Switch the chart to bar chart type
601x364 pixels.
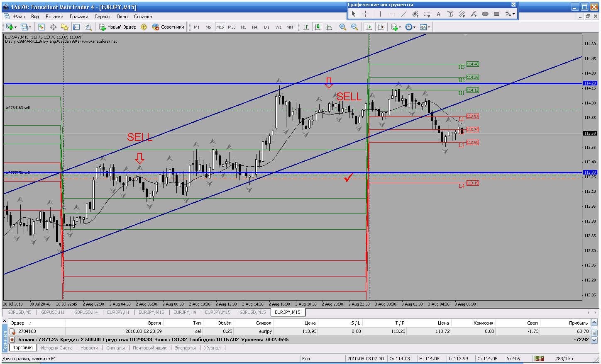pos(306,27)
